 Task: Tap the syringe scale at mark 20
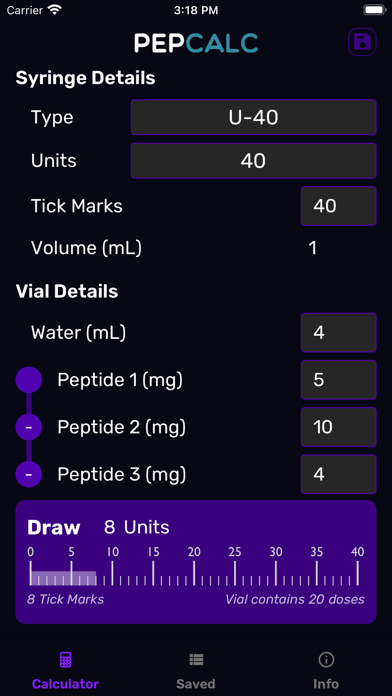tap(194, 568)
